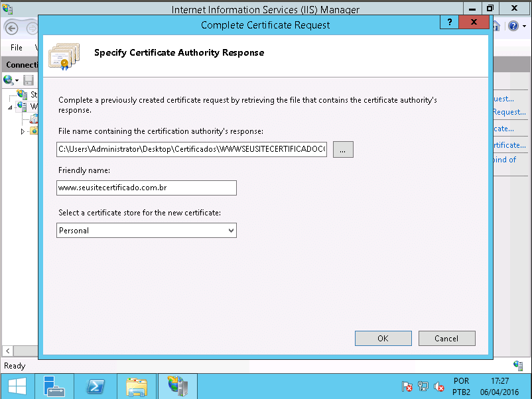Click OK to complete the certificate request
The height and width of the screenshot is (399, 532).
(x=383, y=338)
